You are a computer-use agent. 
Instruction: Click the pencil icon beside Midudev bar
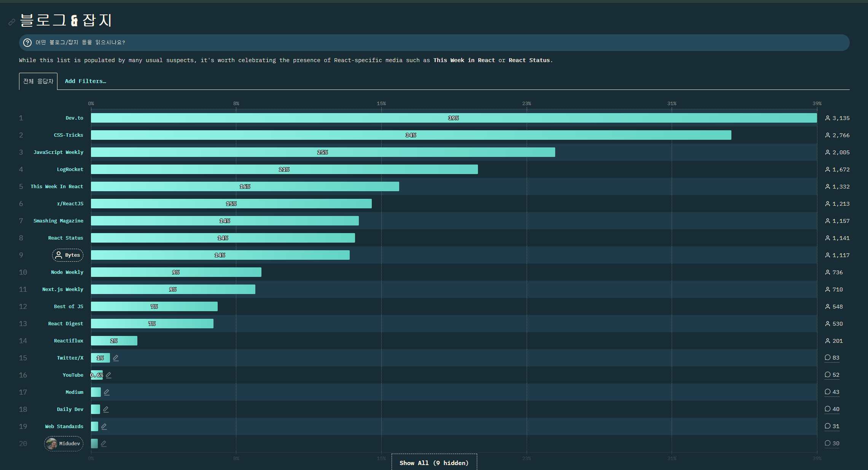(x=104, y=443)
